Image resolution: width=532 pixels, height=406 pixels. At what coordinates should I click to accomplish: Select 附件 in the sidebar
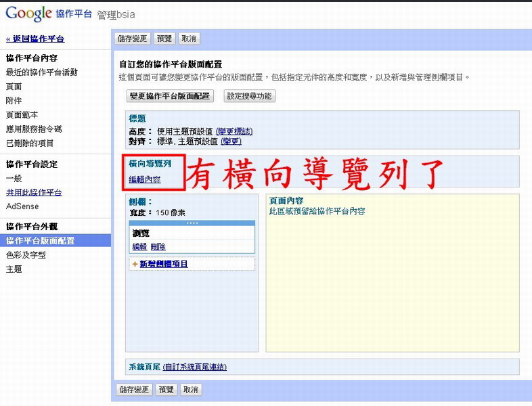pos(14,100)
